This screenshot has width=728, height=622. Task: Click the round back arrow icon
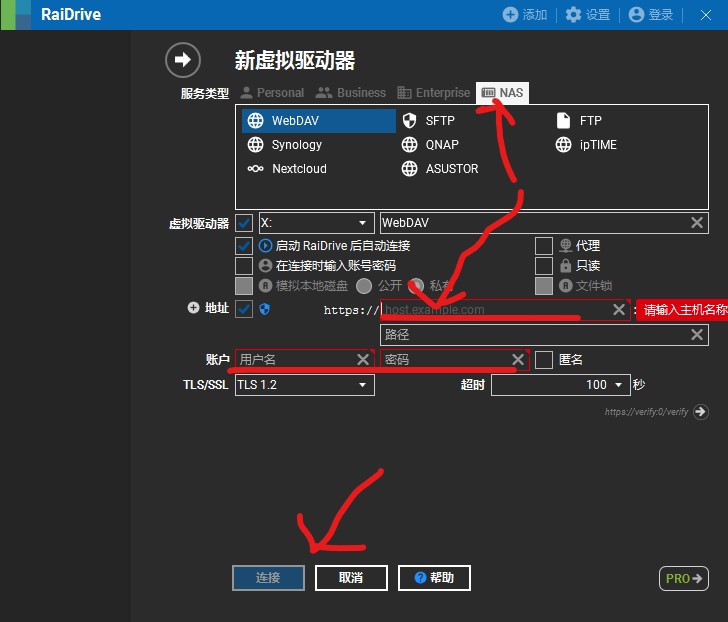183,60
